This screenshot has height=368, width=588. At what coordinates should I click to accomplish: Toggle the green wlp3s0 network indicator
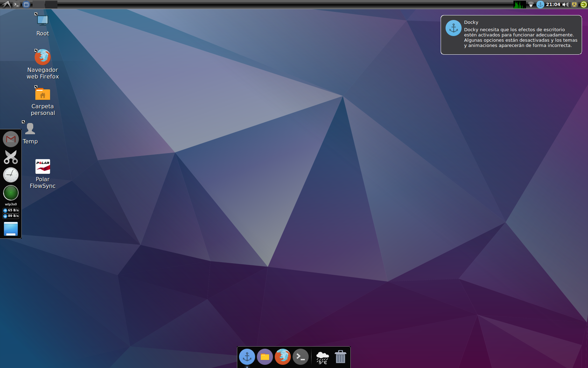[10, 193]
